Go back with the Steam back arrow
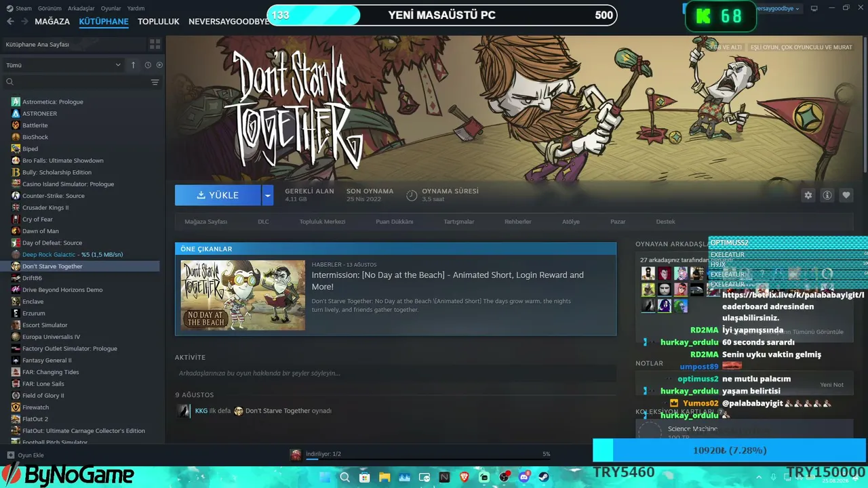Screen dimensions: 868x488 click(x=10, y=21)
